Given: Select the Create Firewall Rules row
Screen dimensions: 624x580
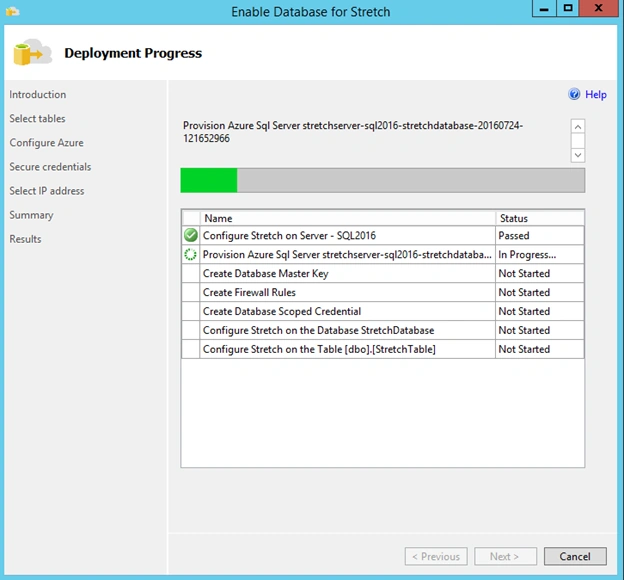Looking at the screenshot, I should [383, 292].
